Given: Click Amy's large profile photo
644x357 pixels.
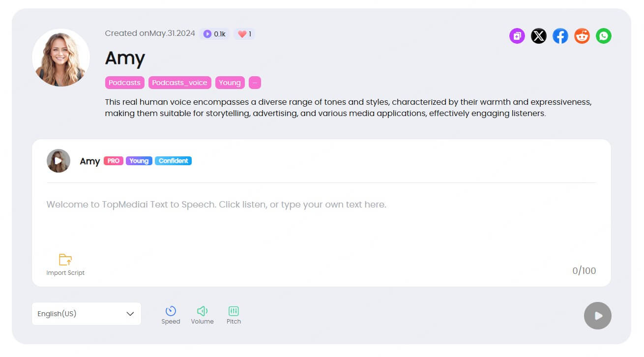Looking at the screenshot, I should (x=61, y=58).
